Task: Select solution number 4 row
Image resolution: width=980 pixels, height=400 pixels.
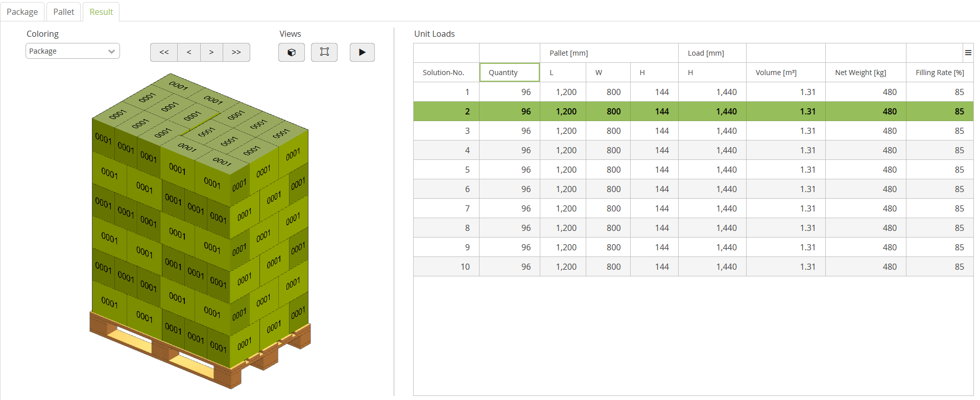Action: pyautogui.click(x=694, y=150)
